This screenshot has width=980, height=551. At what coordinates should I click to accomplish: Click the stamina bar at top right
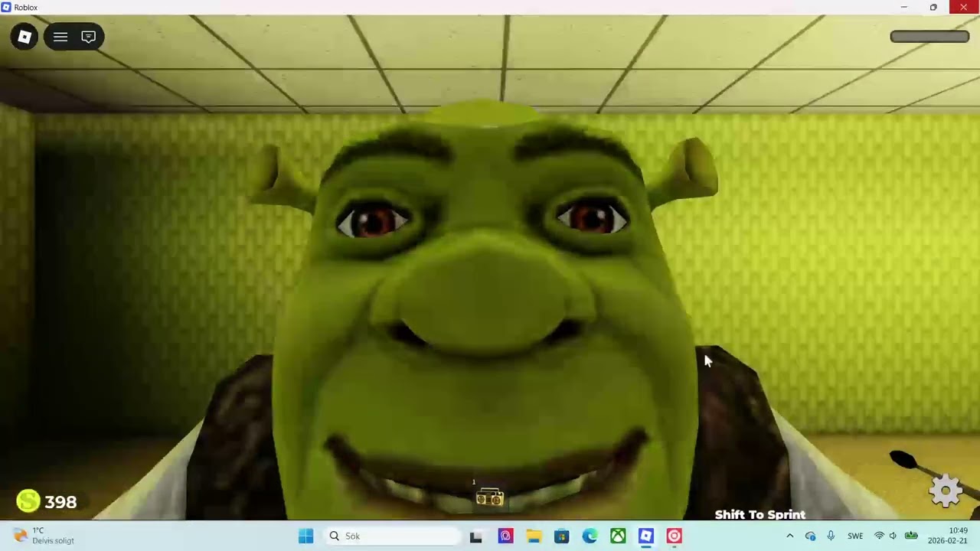[x=929, y=37]
